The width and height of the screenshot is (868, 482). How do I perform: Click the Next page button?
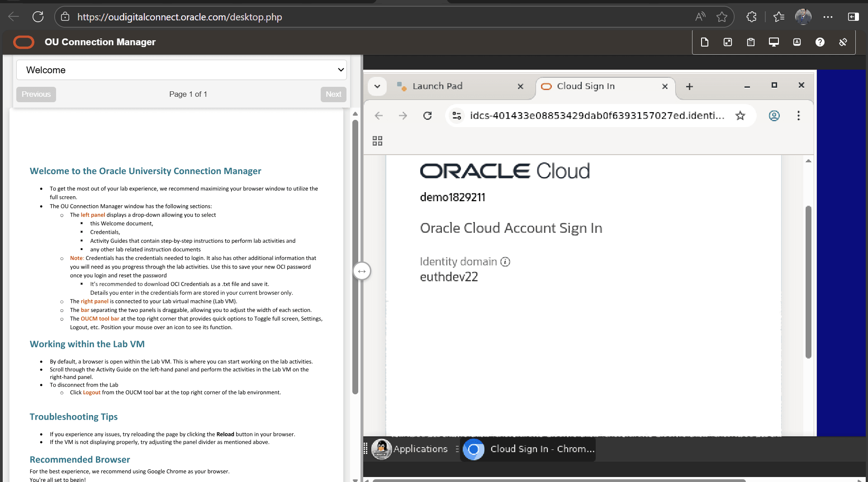333,94
